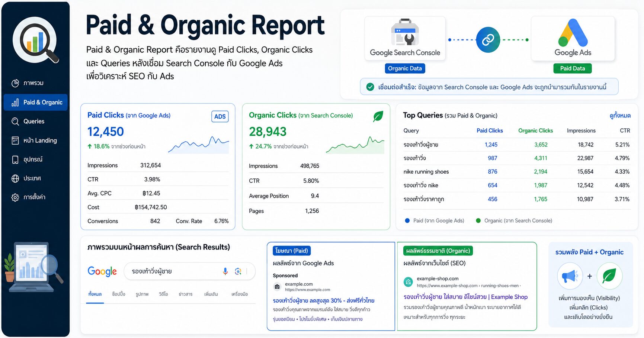The height and width of the screenshot is (338, 644).
Task: Click the Paid Clicks column header
Action: tap(490, 131)
